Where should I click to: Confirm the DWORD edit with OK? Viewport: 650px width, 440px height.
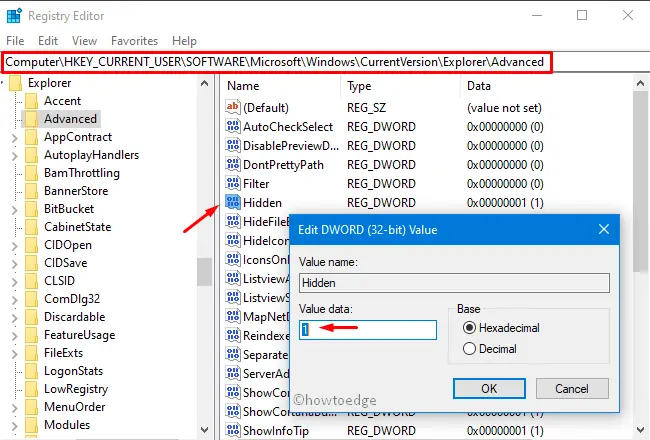(489, 387)
